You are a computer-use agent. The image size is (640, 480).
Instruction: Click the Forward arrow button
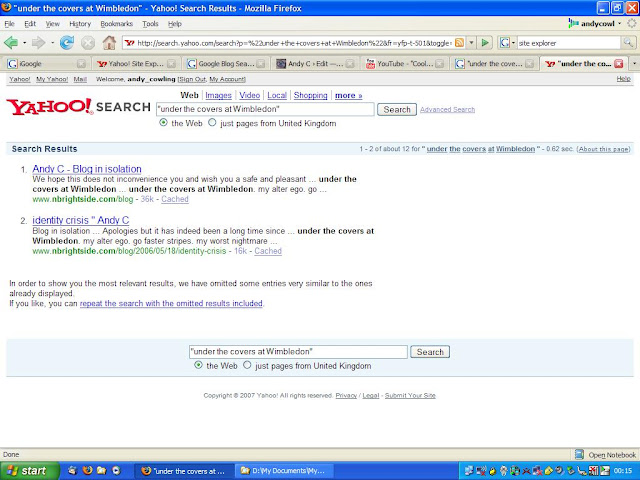point(38,42)
